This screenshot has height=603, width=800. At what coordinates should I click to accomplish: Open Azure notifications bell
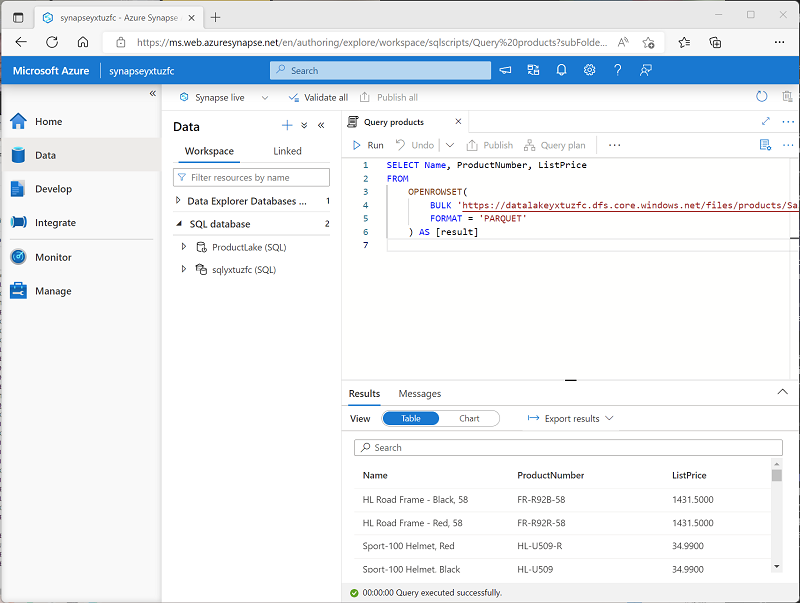[561, 71]
